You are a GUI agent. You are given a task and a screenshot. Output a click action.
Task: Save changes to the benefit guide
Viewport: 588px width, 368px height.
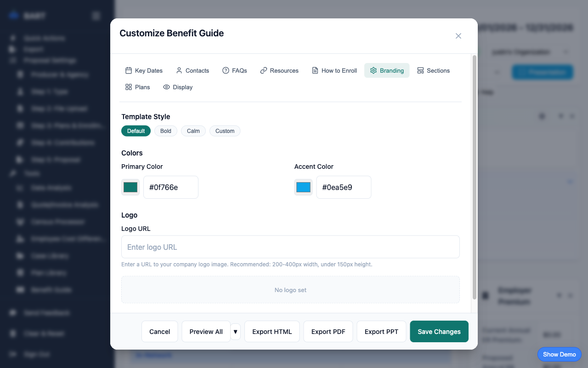[439, 331]
